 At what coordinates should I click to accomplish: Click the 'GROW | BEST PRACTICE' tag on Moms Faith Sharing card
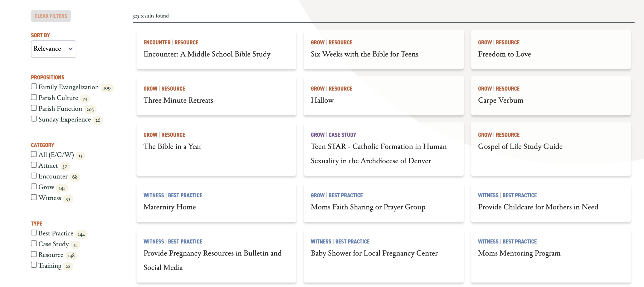click(337, 195)
